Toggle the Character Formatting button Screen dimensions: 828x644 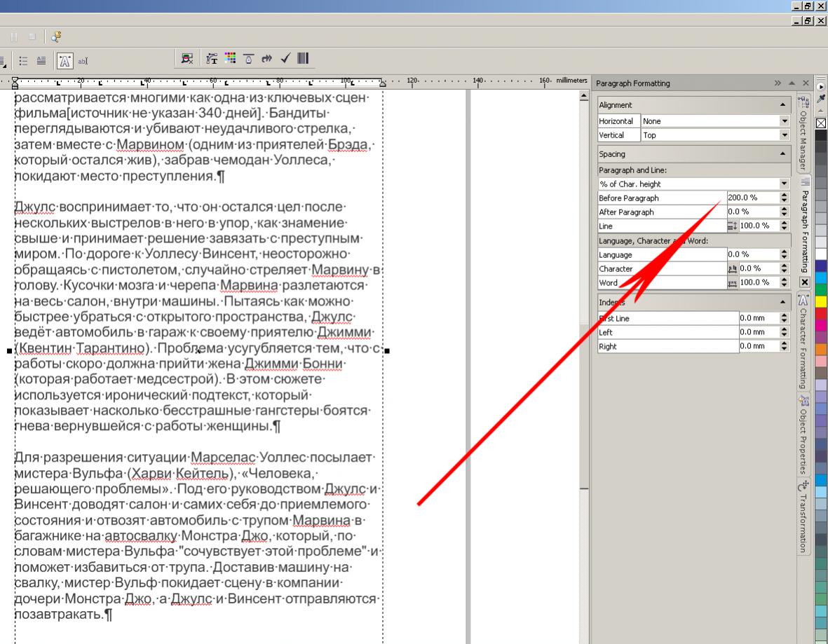click(x=65, y=61)
